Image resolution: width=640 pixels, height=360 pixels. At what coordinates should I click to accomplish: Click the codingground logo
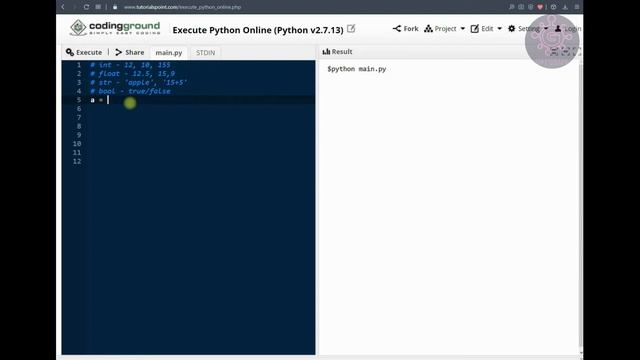[115, 28]
